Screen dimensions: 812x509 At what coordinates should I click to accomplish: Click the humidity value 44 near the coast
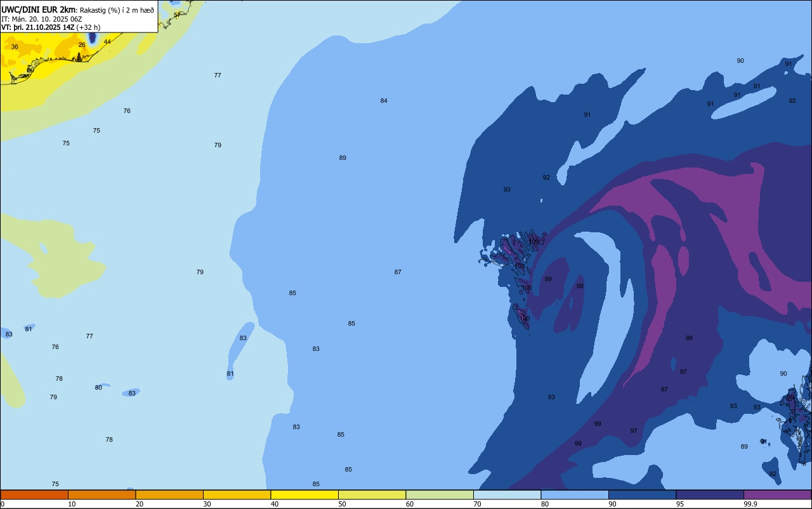pyautogui.click(x=107, y=42)
